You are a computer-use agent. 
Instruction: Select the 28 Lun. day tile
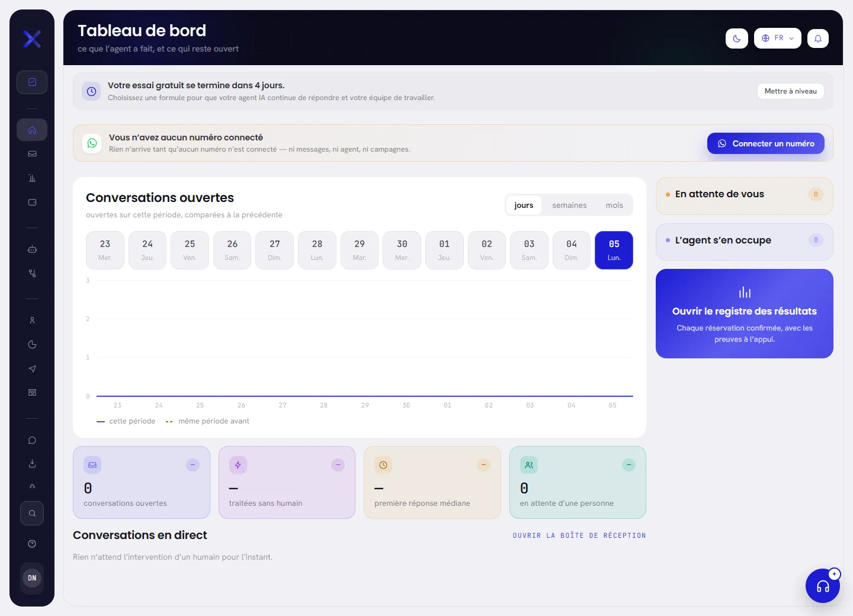click(317, 250)
